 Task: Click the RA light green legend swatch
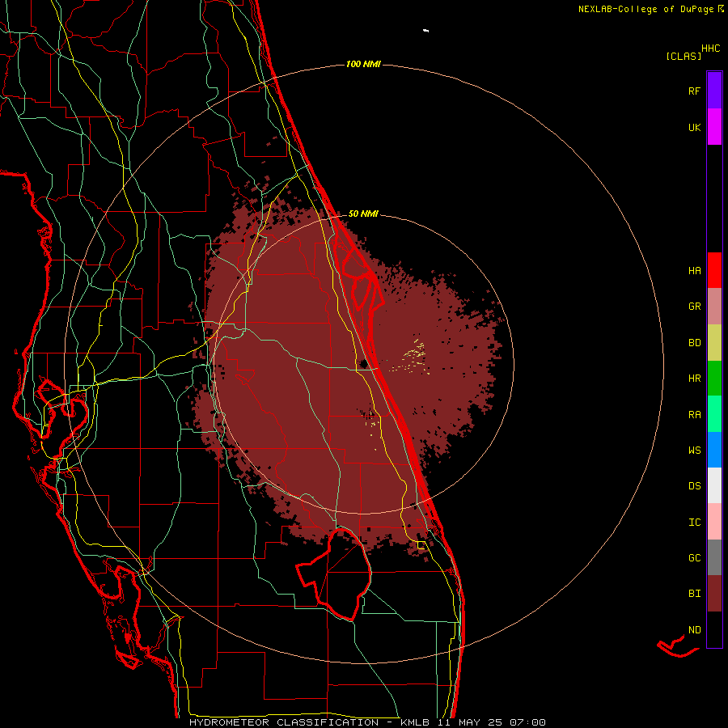(x=714, y=414)
